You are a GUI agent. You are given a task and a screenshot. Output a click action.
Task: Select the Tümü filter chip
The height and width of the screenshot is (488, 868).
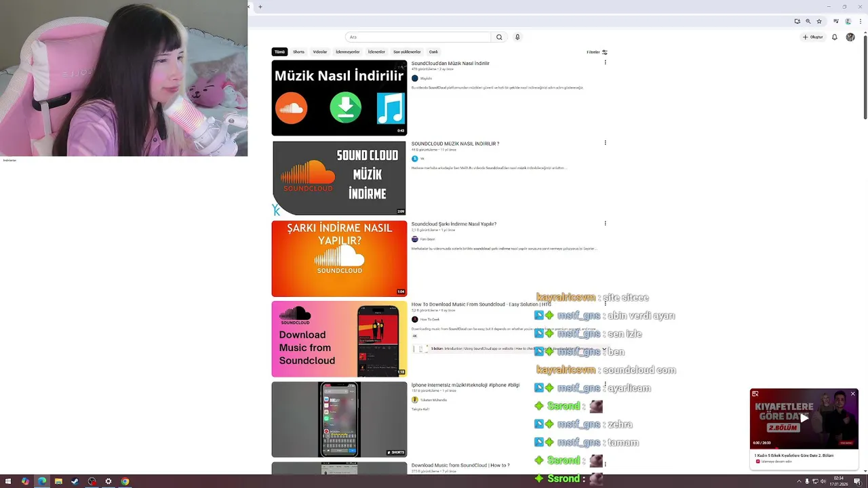279,52
